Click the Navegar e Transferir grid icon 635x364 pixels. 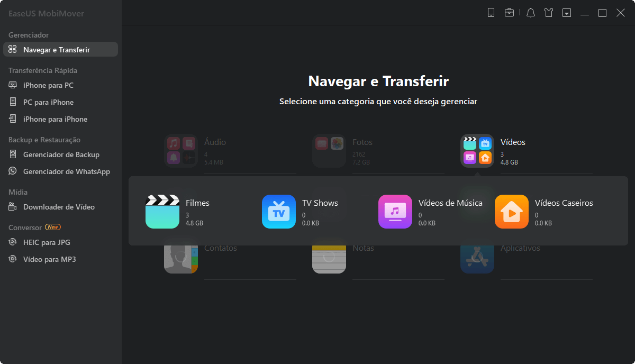pyautogui.click(x=13, y=50)
